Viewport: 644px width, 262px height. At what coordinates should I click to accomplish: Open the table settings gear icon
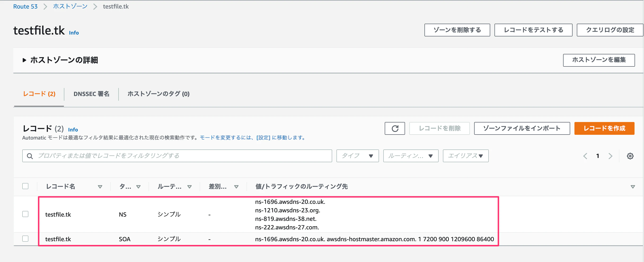630,156
